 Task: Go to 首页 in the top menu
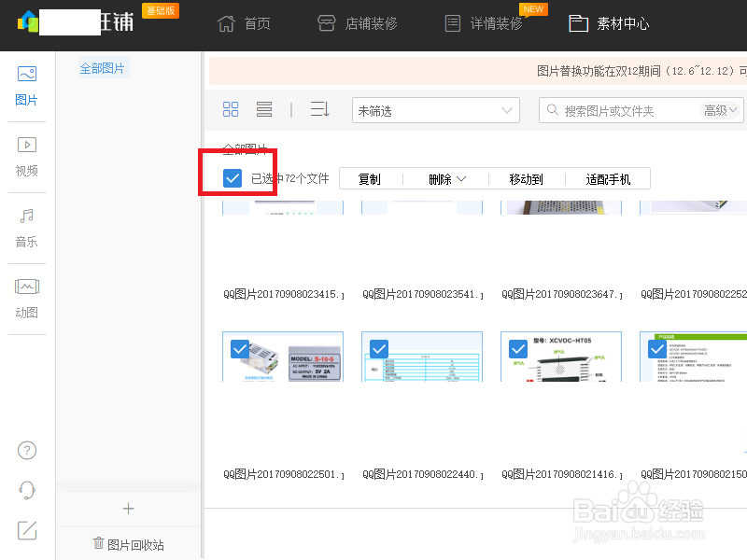click(244, 23)
